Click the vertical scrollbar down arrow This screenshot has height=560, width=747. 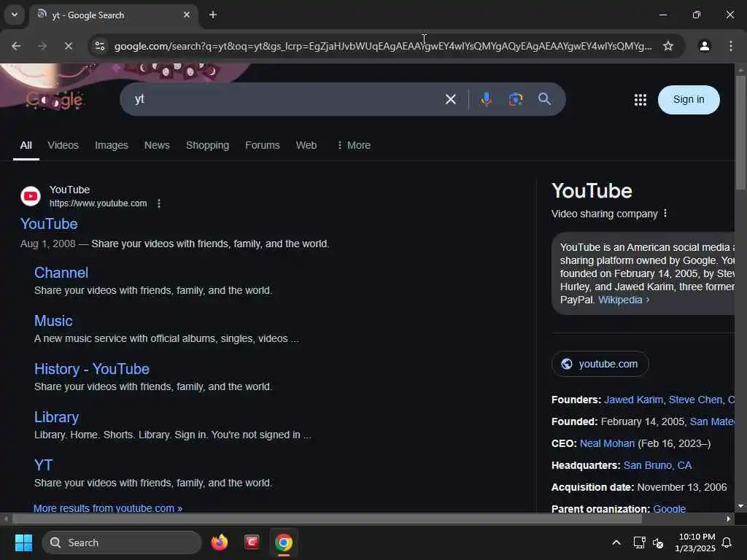pos(740,506)
